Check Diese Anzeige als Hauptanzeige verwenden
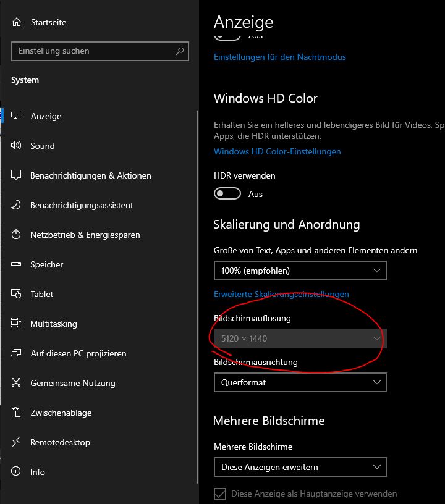The width and height of the screenshot is (445, 504). coord(219,493)
